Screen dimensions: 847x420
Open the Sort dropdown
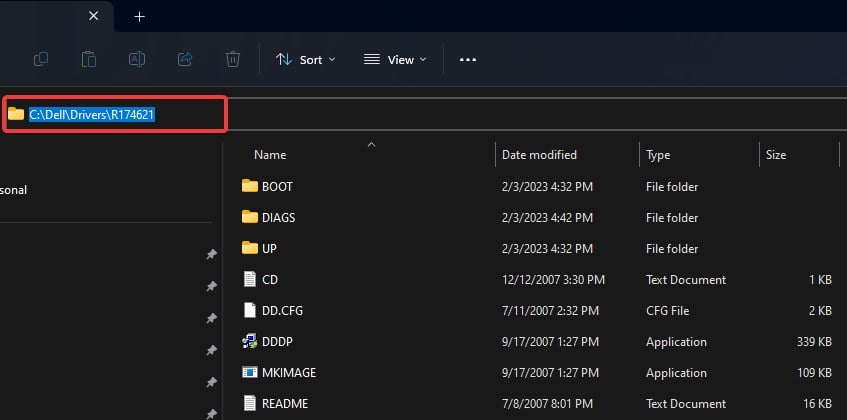pyautogui.click(x=306, y=59)
